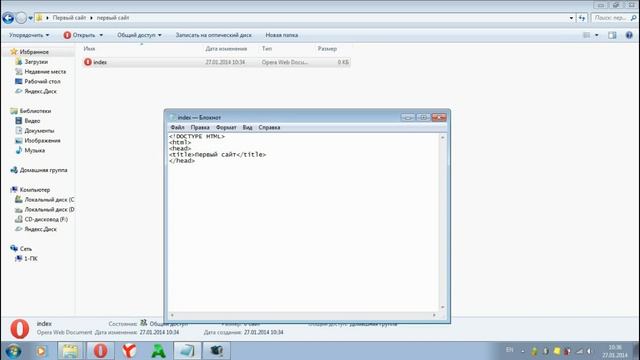Screen dimensions: 640x360
Task: Select Сеть in the navigation pane
Action: pyautogui.click(x=26, y=249)
